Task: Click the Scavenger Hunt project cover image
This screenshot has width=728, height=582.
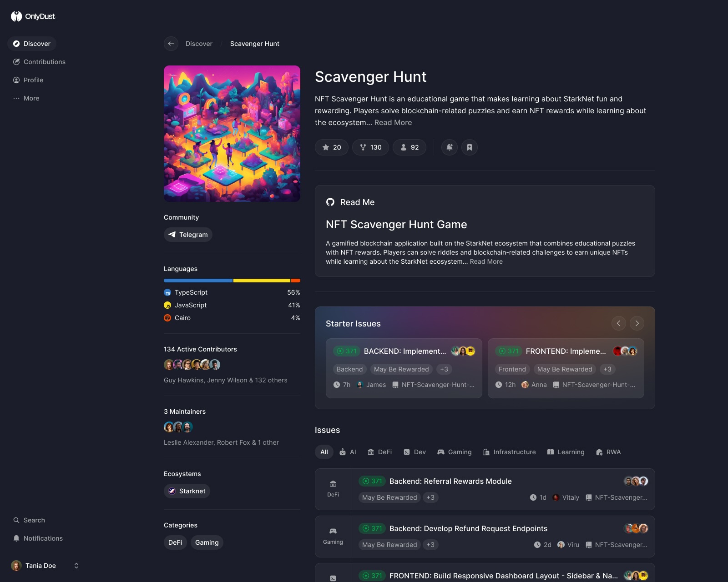Action: pos(232,134)
